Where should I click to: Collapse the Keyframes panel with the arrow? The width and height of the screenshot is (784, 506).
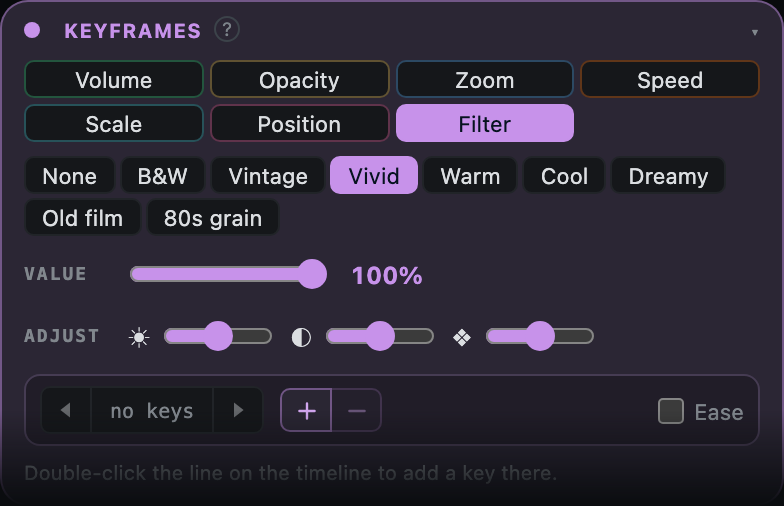click(754, 32)
